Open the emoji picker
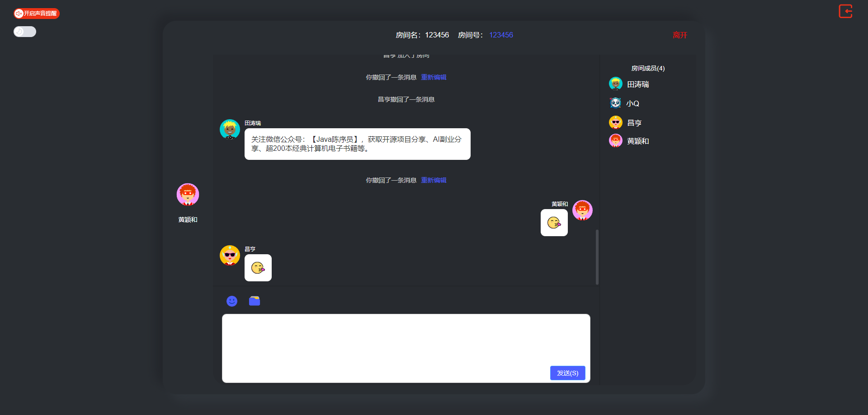868x415 pixels. coord(231,301)
